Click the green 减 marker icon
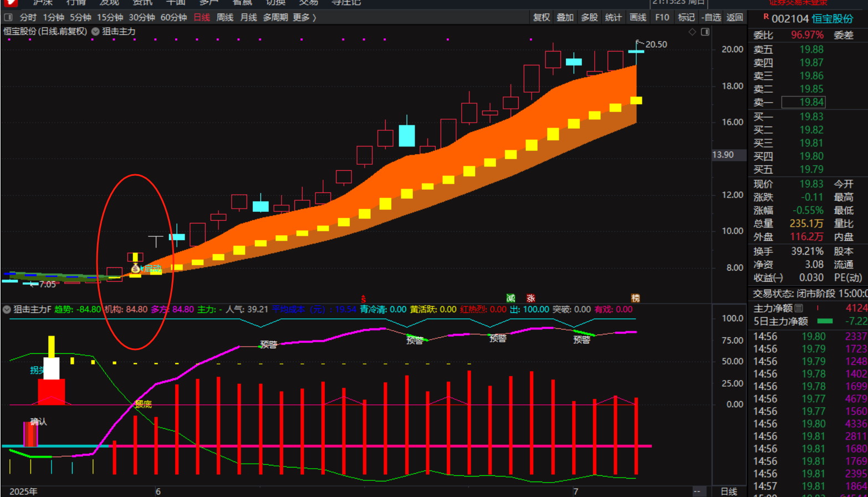Image resolution: width=868 pixels, height=497 pixels. 510,298
